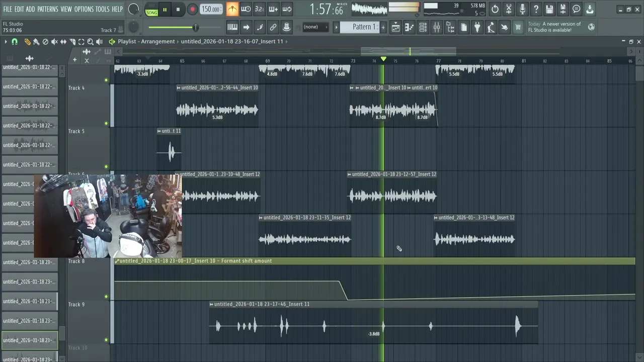Select the Slip tool
644x362 pixels.
63,42
